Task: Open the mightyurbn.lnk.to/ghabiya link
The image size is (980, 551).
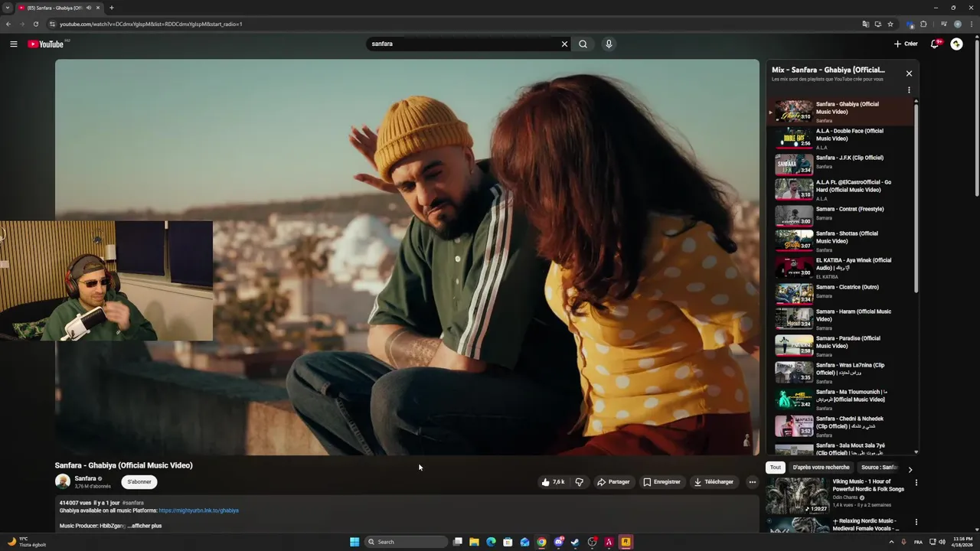Action: 198,510
